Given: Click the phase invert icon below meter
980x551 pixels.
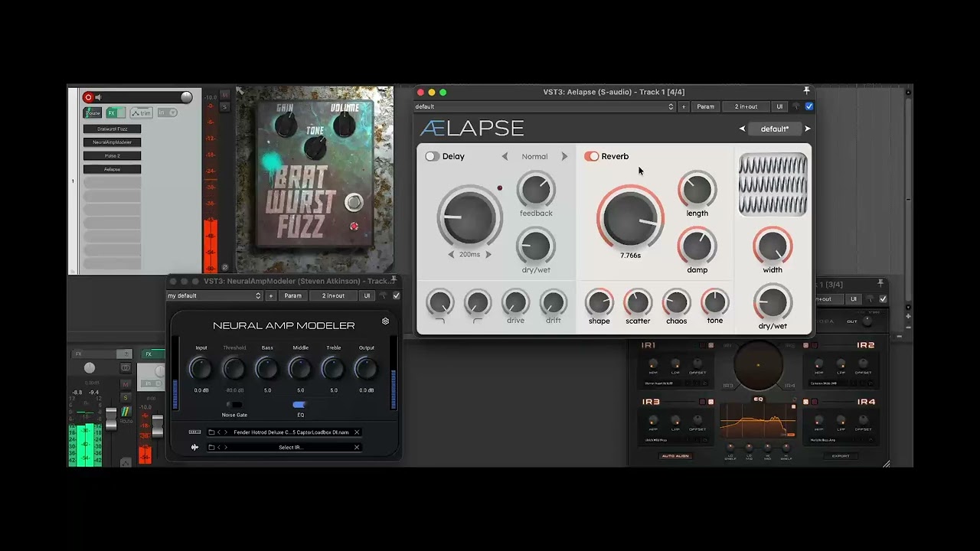Looking at the screenshot, I should pyautogui.click(x=224, y=267).
